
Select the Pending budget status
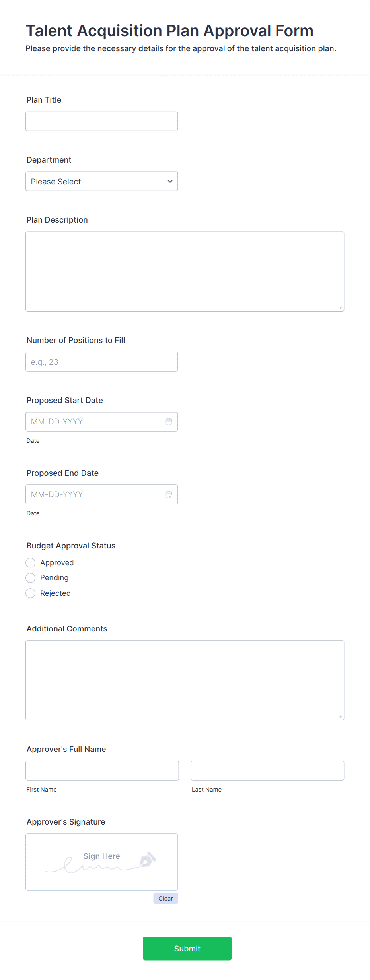[x=31, y=578]
